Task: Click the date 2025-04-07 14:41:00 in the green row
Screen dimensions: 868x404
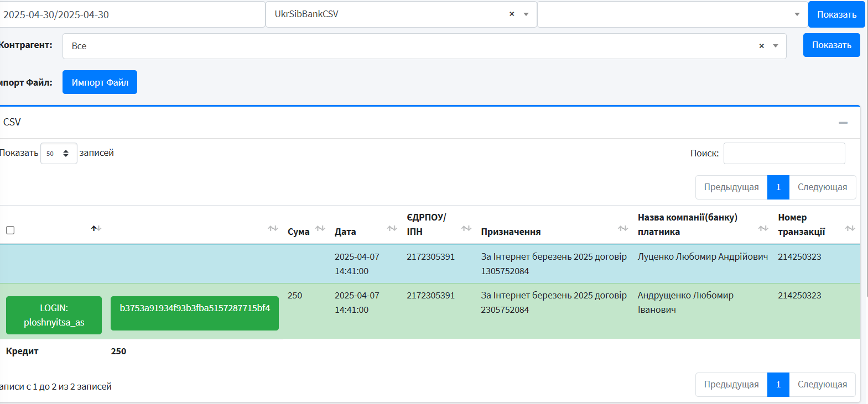Action: (x=357, y=302)
